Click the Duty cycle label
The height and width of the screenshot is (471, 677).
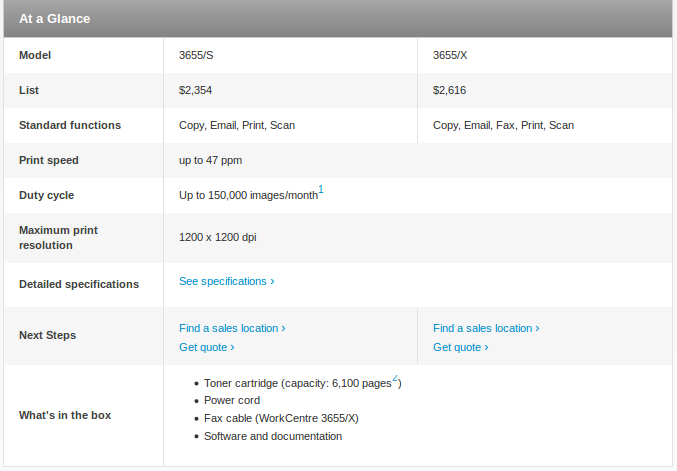[47, 196]
